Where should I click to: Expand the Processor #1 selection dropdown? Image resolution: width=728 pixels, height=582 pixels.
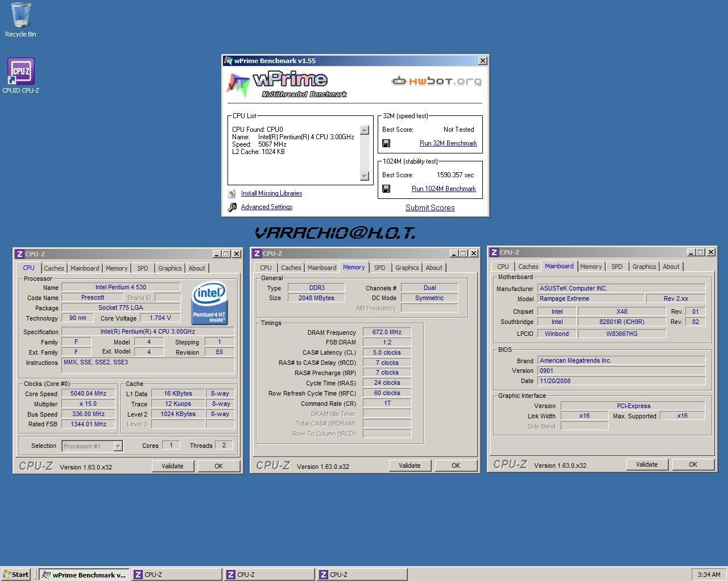click(118, 446)
